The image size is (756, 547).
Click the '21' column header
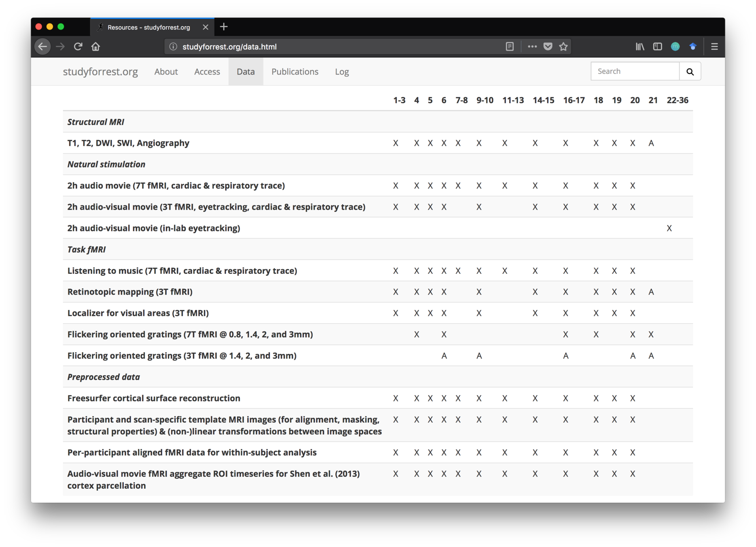click(x=653, y=100)
